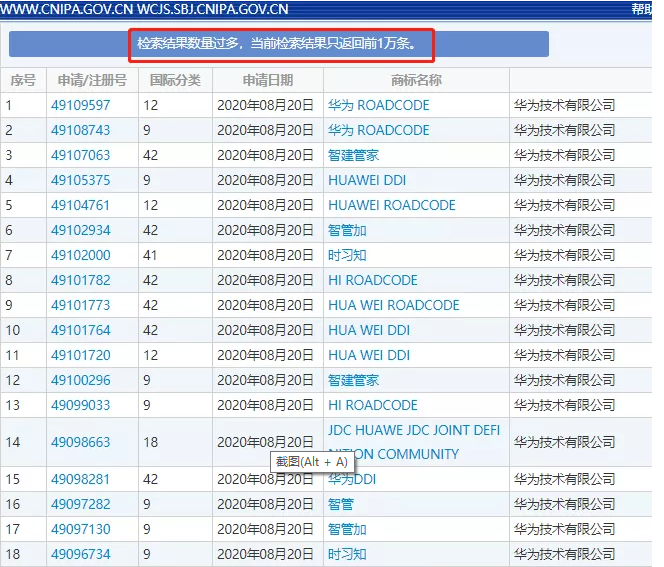Click the search results limit notice banner
The width and height of the screenshot is (664, 567).
[x=279, y=44]
